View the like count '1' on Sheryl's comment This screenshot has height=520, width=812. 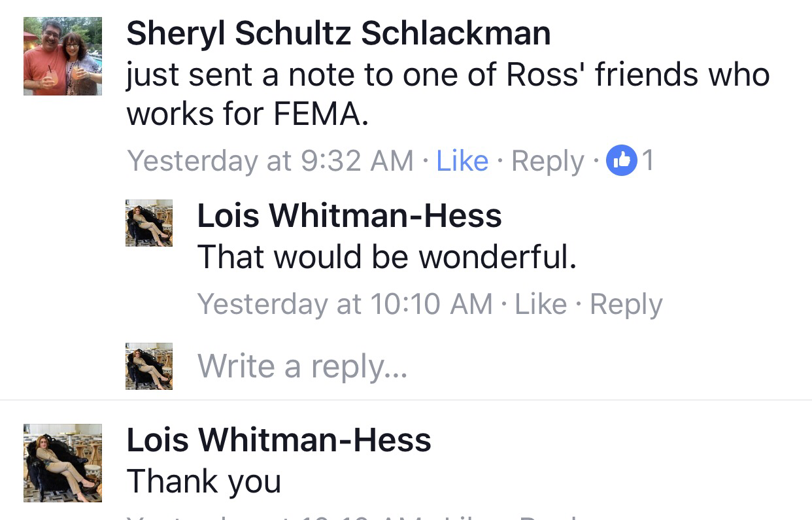point(647,161)
